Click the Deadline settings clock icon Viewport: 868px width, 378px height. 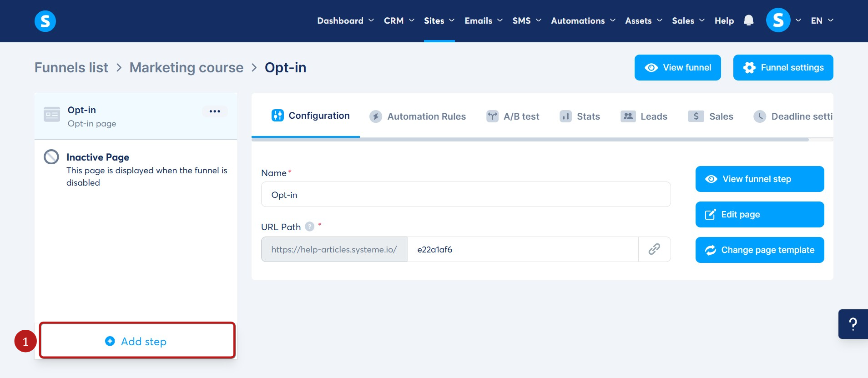pyautogui.click(x=760, y=116)
